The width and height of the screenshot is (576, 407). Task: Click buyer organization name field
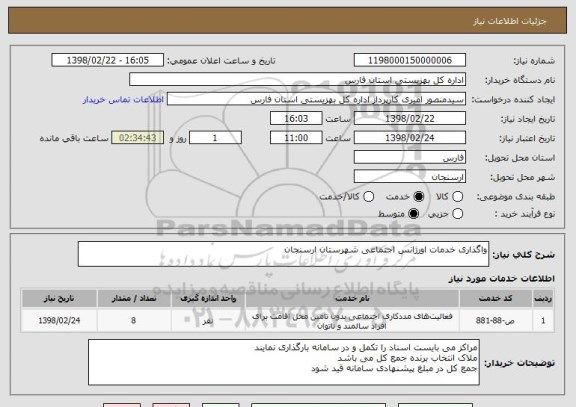(x=298, y=80)
